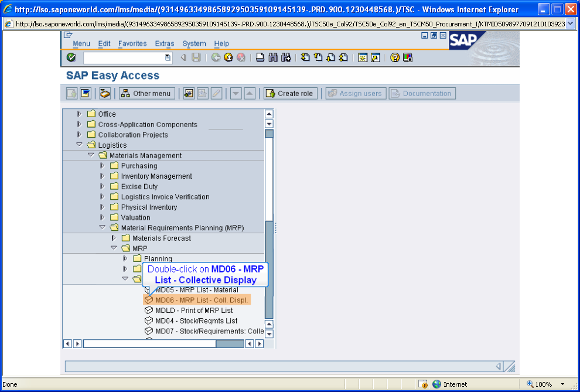580x392 pixels.
Task: Select the Physical Inventory folder
Action: click(144, 207)
